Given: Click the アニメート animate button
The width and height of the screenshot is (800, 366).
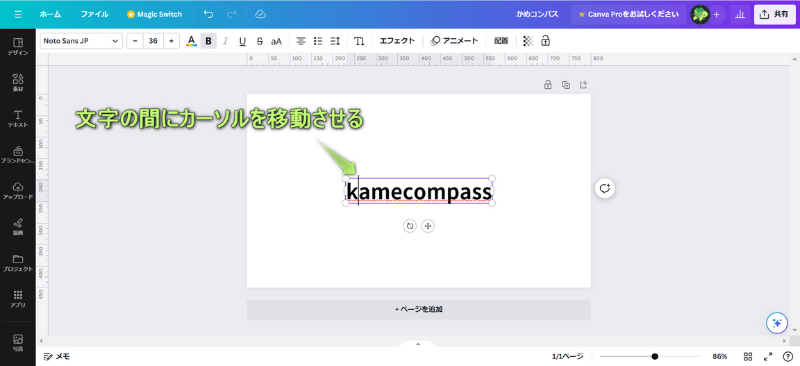Looking at the screenshot, I should click(x=454, y=41).
